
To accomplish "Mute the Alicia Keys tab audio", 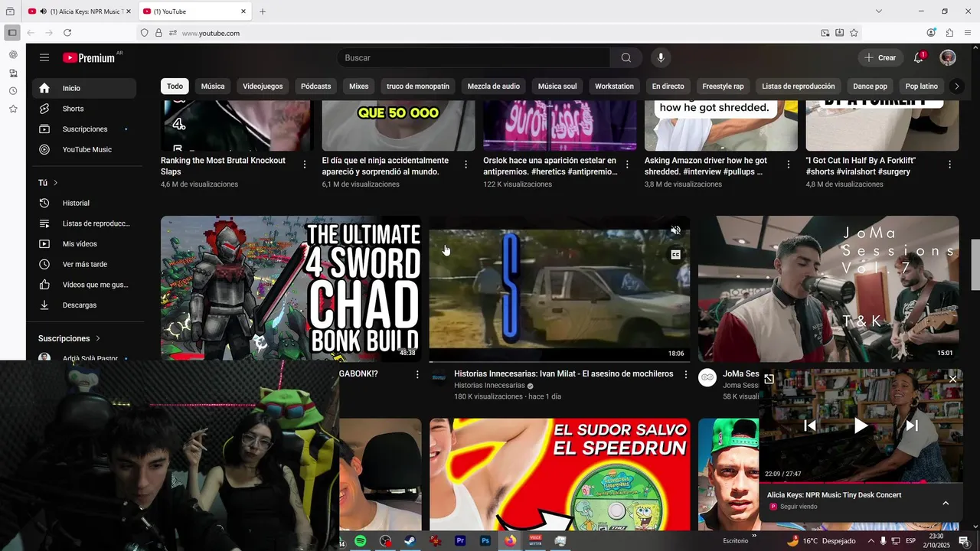I will 43,11.
